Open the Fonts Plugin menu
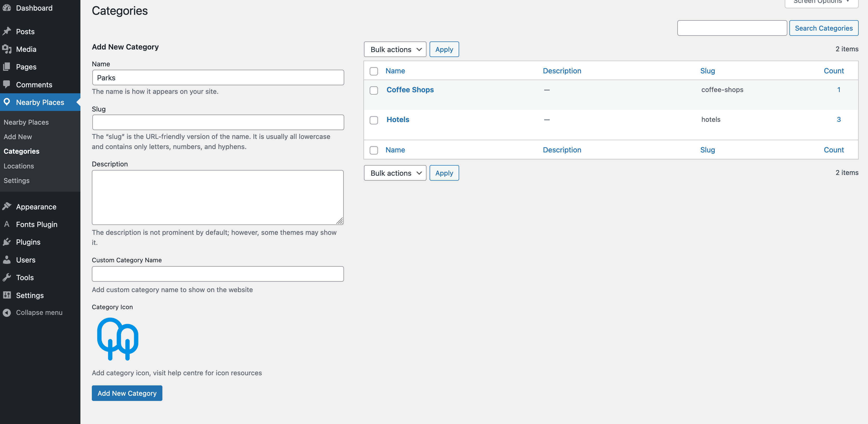 coord(36,224)
